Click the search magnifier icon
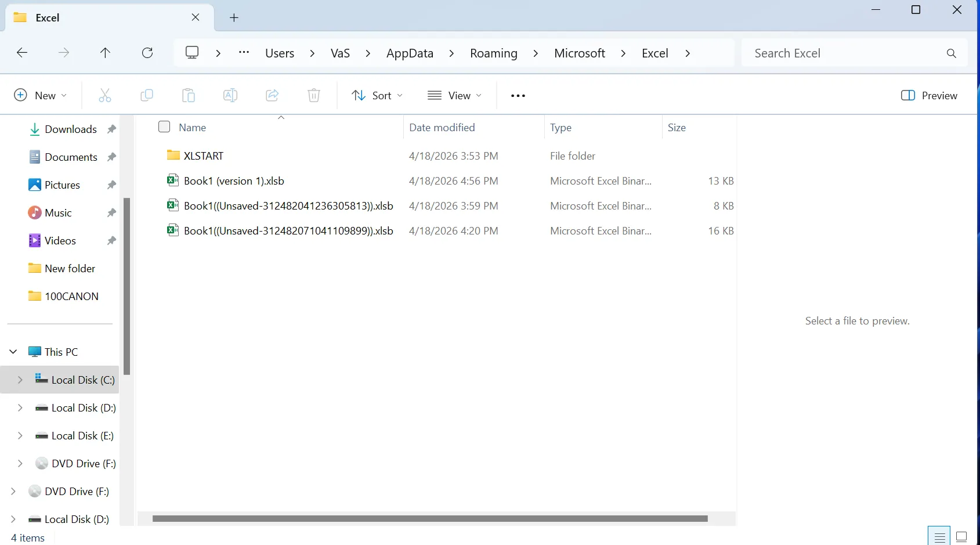 click(952, 53)
